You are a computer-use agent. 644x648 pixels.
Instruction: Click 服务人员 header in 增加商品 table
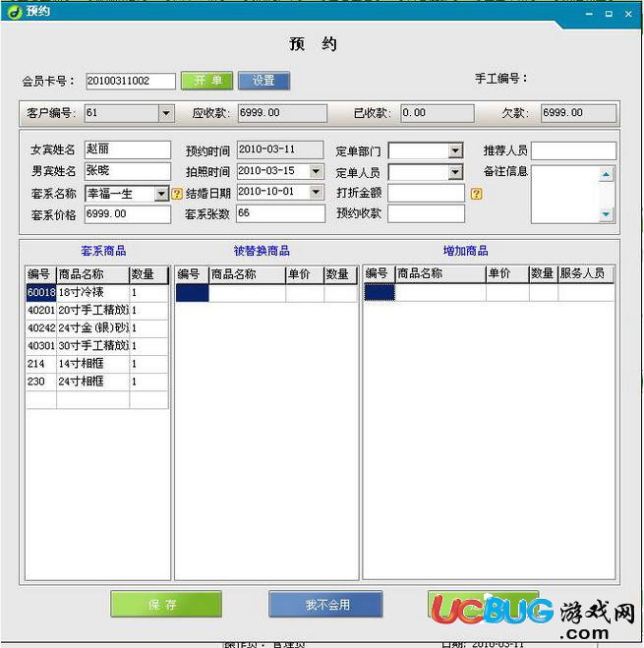tap(586, 273)
